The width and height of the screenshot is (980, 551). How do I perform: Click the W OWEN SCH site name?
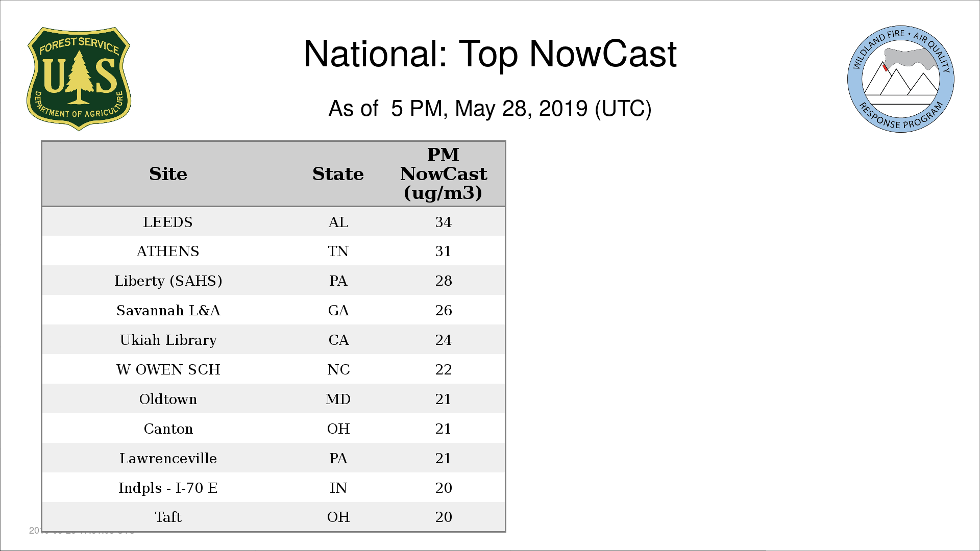coord(168,370)
